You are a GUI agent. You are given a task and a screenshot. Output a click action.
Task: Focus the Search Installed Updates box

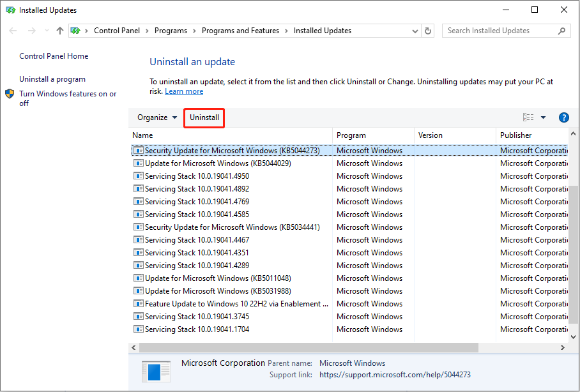point(506,31)
